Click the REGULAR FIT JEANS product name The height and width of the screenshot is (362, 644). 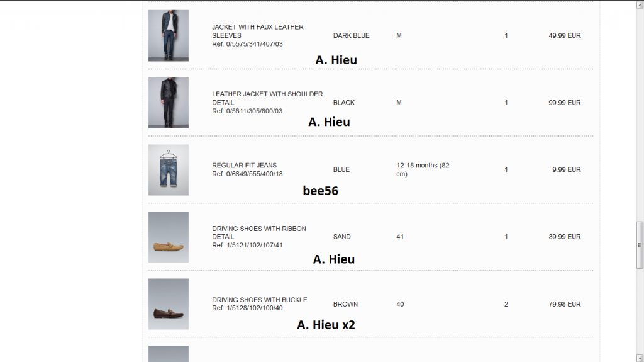click(x=244, y=166)
